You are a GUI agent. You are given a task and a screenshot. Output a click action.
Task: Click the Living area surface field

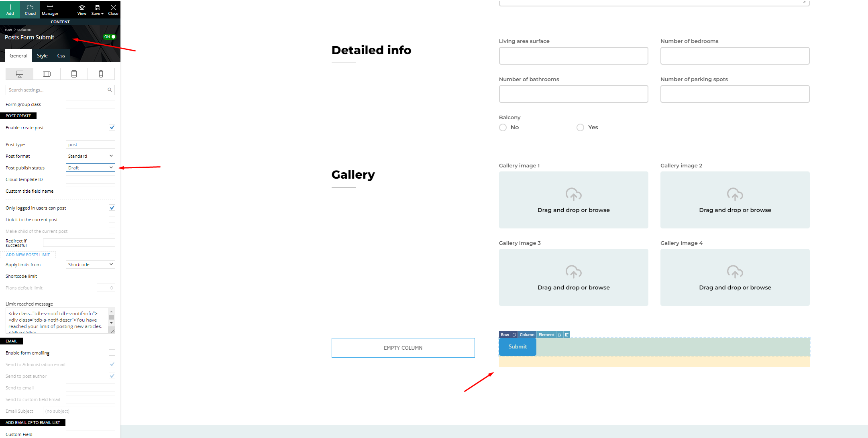point(573,56)
